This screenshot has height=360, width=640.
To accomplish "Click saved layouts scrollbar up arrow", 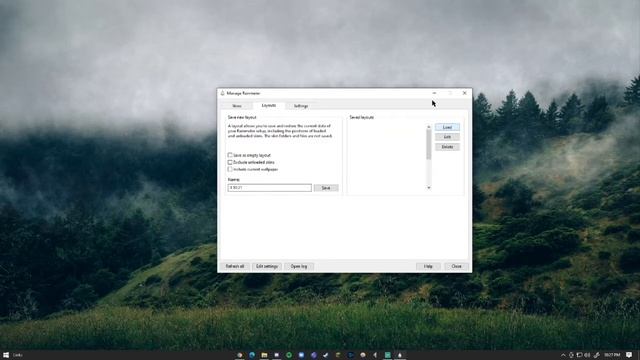I will (429, 127).
